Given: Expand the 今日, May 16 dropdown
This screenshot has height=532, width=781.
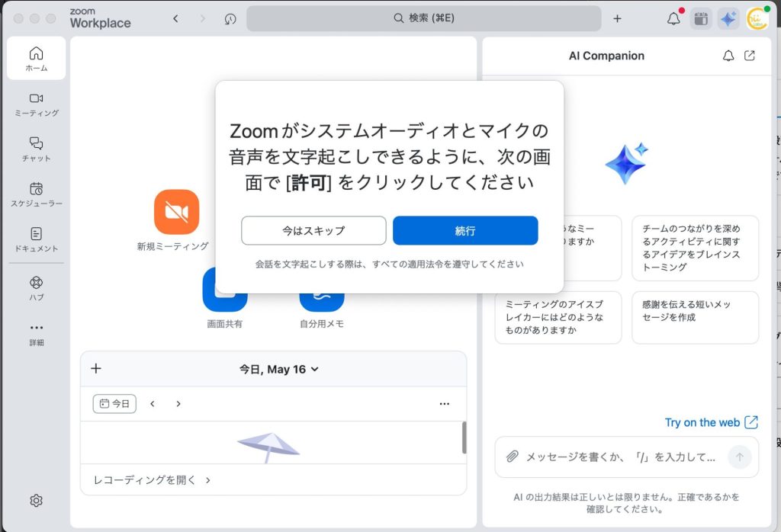Looking at the screenshot, I should coord(278,369).
